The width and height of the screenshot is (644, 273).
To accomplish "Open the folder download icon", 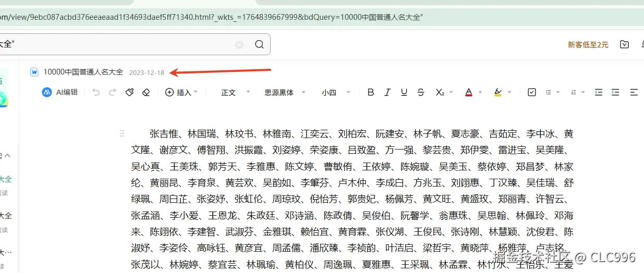I will coord(624,45).
